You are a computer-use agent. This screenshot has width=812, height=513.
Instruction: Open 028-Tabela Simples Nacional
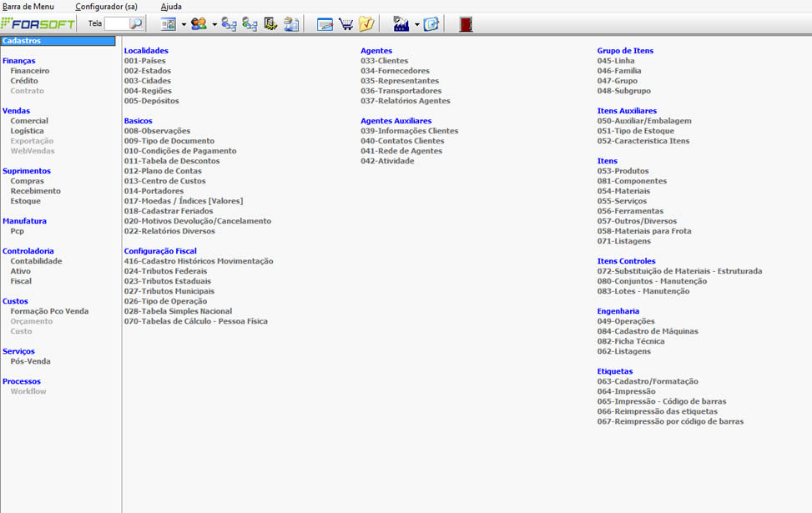(178, 311)
